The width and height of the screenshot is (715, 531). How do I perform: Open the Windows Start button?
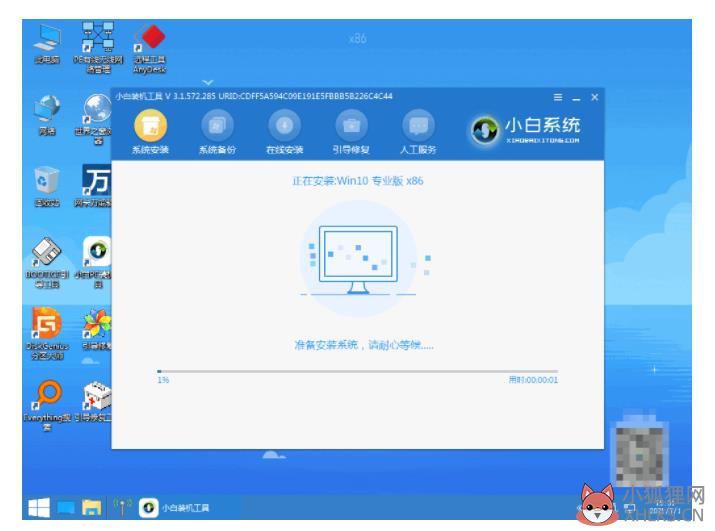pos(39,508)
